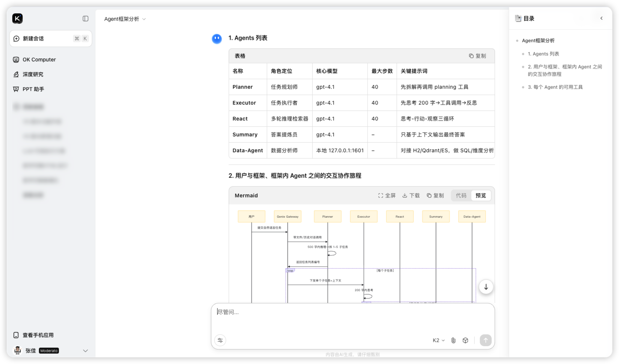
Task: Collapse the left sidebar panel
Action: (85, 18)
